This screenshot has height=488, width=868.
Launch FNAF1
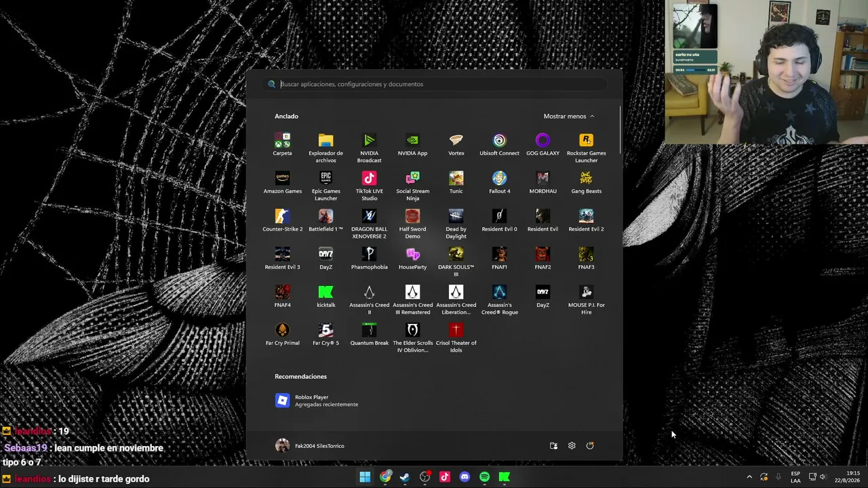coord(499,259)
